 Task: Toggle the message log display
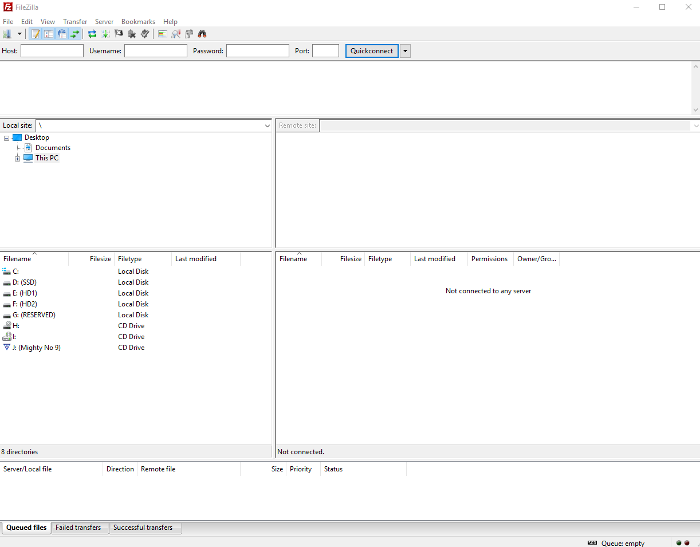[35, 34]
